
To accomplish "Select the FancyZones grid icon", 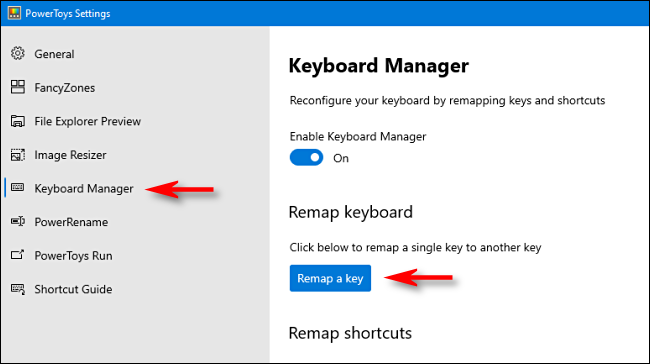I will point(18,87).
